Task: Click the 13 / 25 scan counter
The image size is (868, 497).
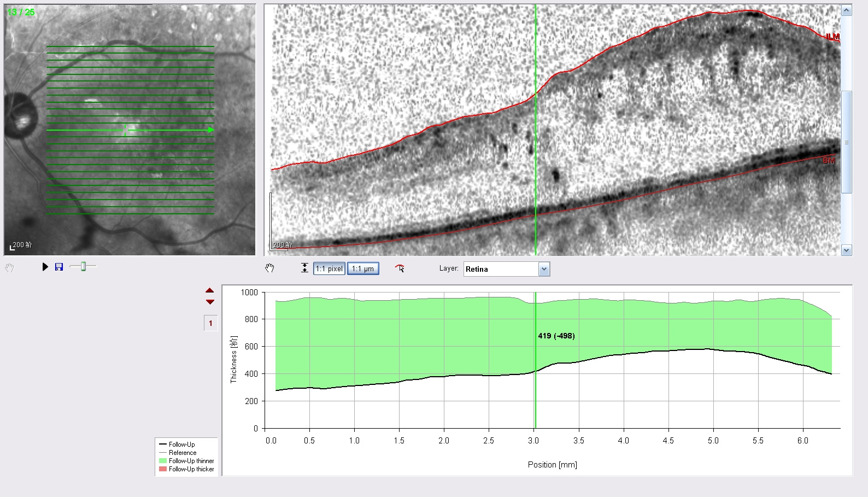Action: [x=21, y=12]
